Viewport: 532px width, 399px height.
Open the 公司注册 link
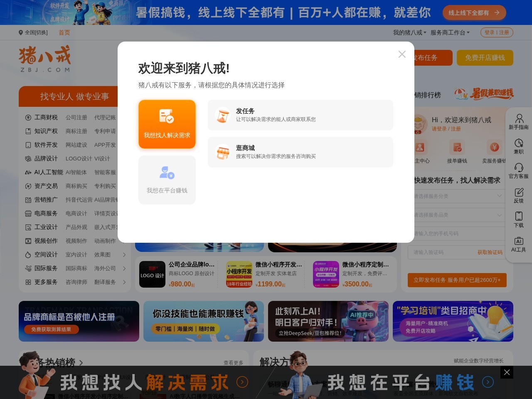[x=76, y=118]
